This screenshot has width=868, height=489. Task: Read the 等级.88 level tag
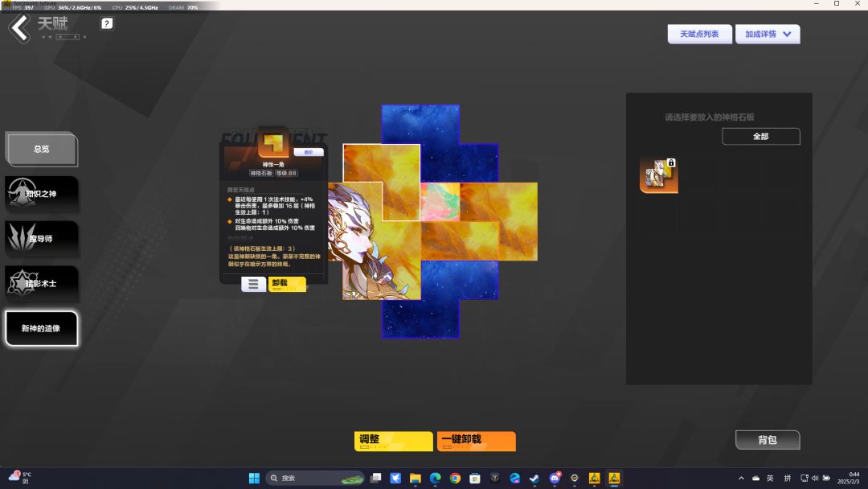[286, 174]
